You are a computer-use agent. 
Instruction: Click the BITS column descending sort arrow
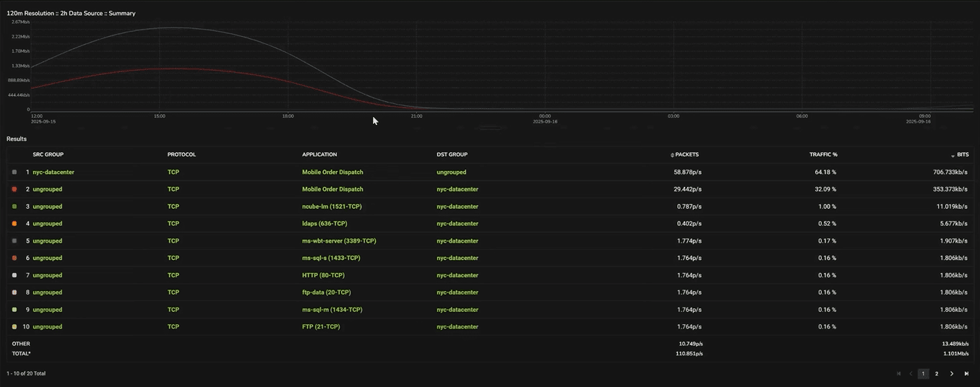point(953,155)
